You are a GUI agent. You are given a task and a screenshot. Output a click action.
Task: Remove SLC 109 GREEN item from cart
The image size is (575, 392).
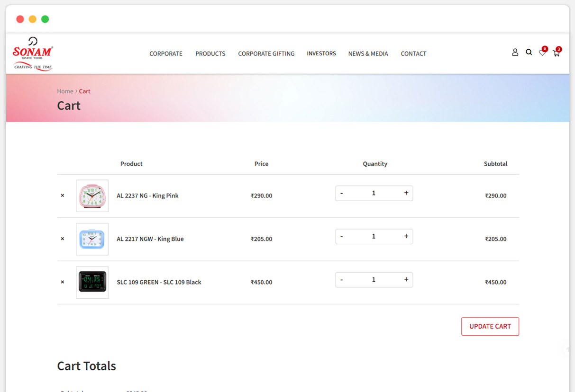click(62, 282)
